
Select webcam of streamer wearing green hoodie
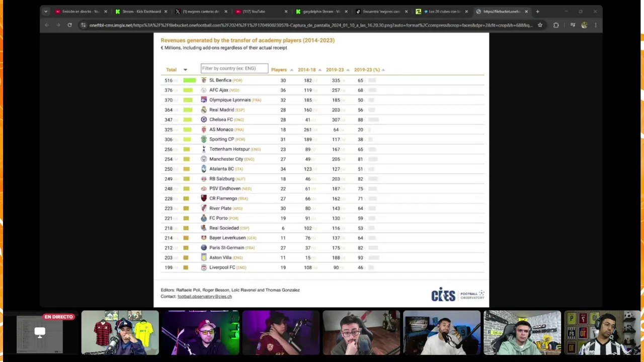click(x=522, y=333)
